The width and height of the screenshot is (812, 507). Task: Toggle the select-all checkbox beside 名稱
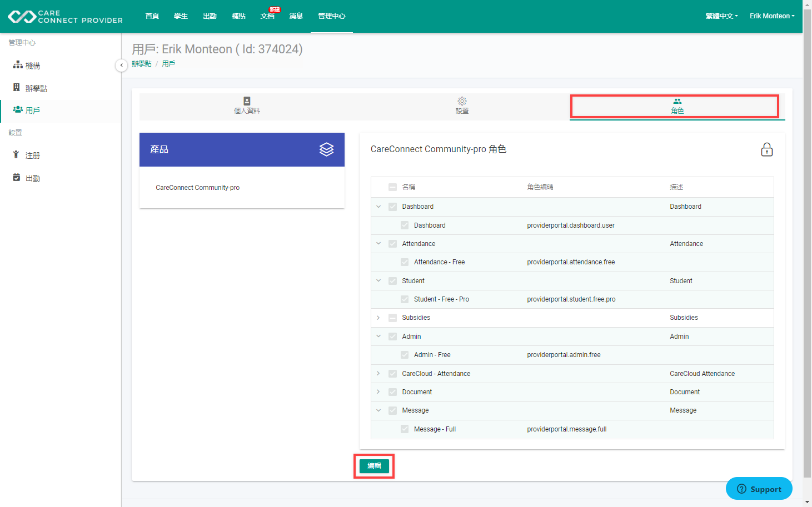point(392,187)
